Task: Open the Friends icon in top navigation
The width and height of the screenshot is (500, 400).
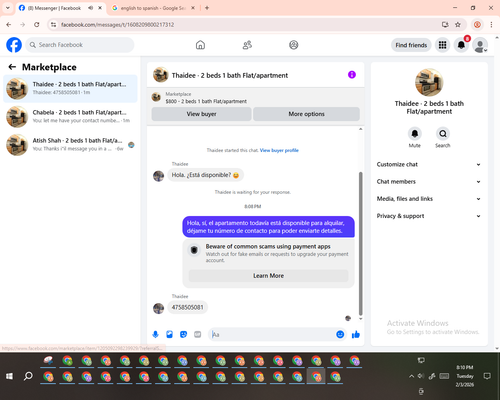Action: pos(247,45)
